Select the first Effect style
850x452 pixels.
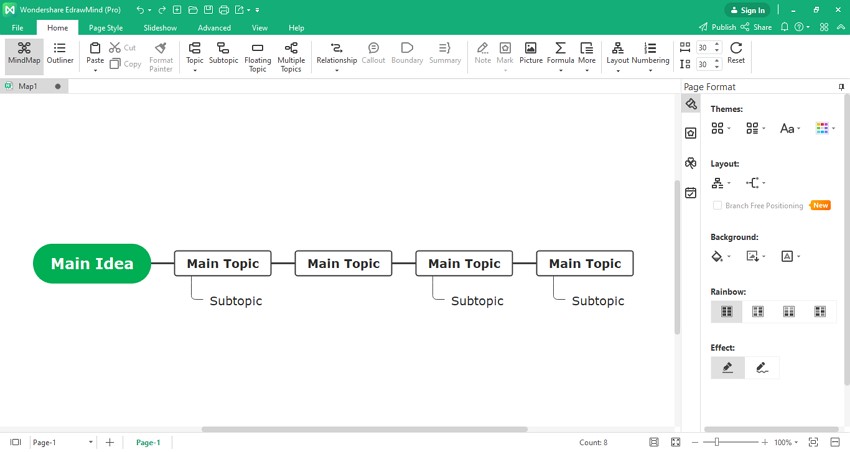pos(727,367)
